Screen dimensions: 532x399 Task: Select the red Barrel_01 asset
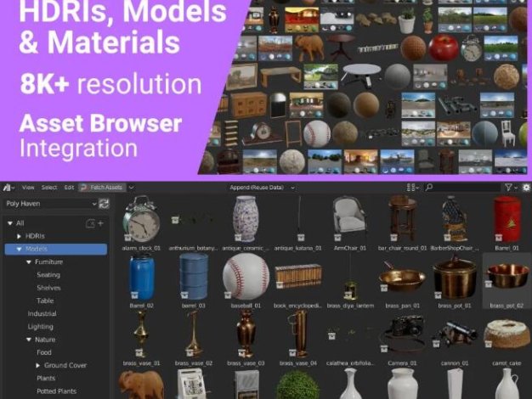click(x=507, y=224)
